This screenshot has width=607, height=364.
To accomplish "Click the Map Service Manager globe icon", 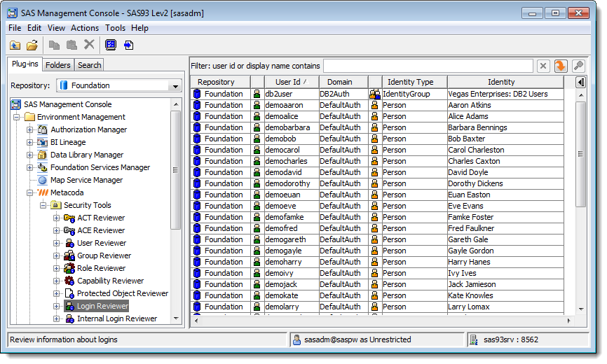I will [43, 180].
